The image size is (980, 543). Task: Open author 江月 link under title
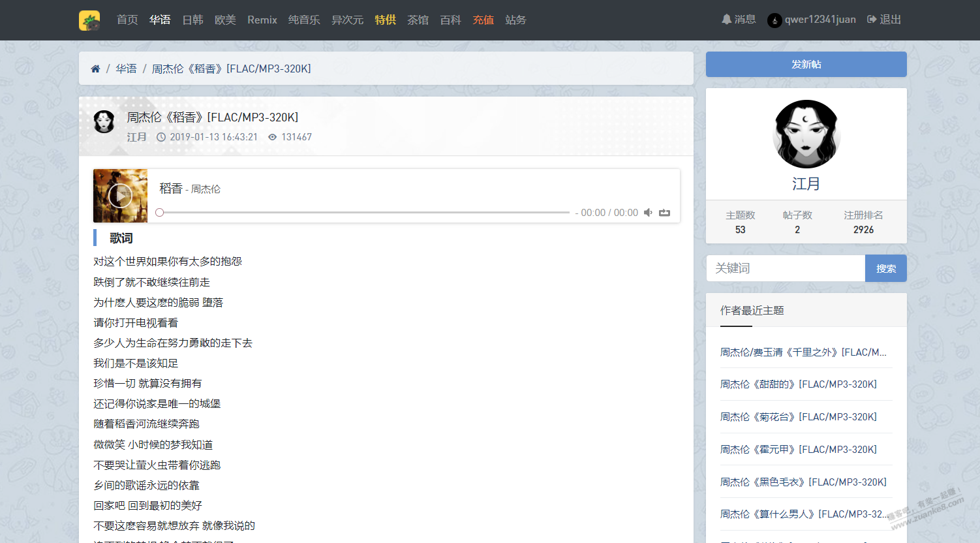136,137
